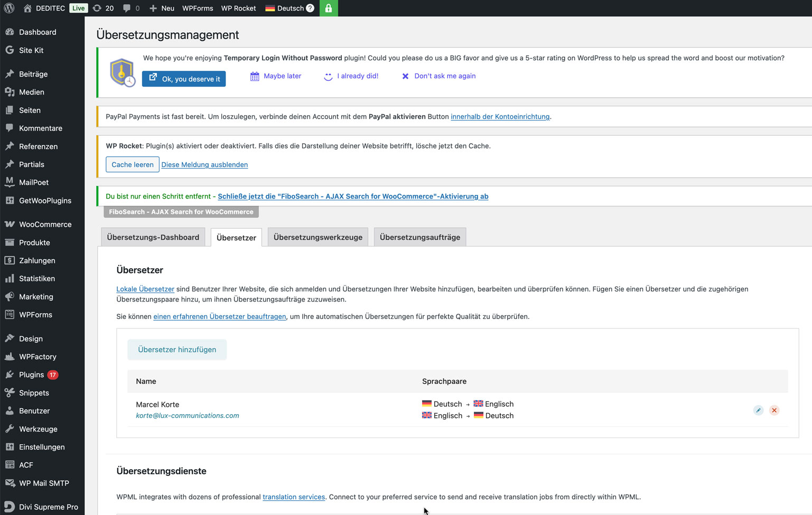This screenshot has width=812, height=515.
Task: Click the Produkte sidebar icon
Action: [10, 242]
